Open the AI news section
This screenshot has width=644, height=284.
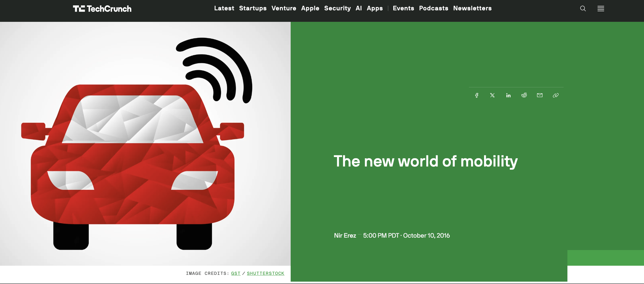(x=358, y=9)
